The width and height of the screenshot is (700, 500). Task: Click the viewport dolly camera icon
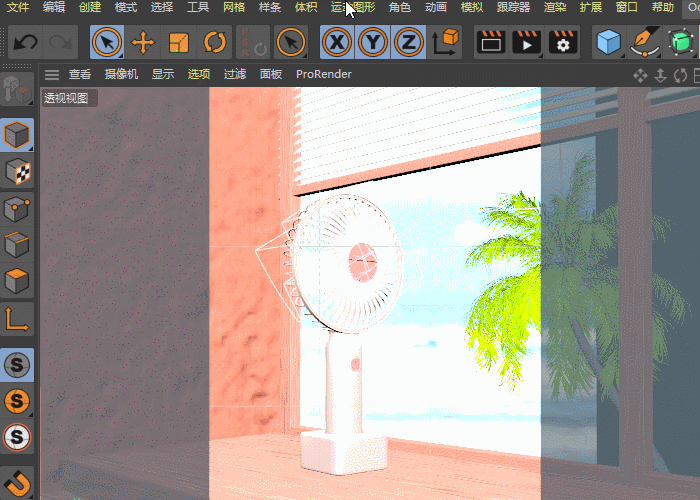pyautogui.click(x=660, y=75)
